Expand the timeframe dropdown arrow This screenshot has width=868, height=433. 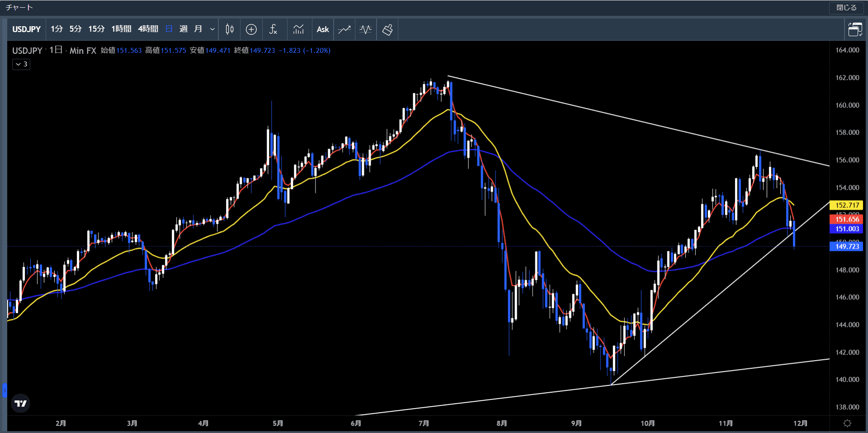point(212,29)
